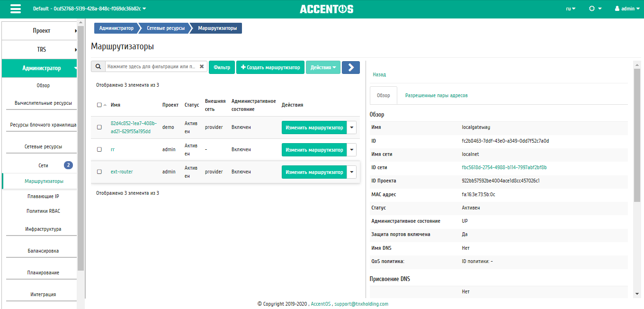Open the network ID link fbc5618d

pyautogui.click(x=504, y=168)
